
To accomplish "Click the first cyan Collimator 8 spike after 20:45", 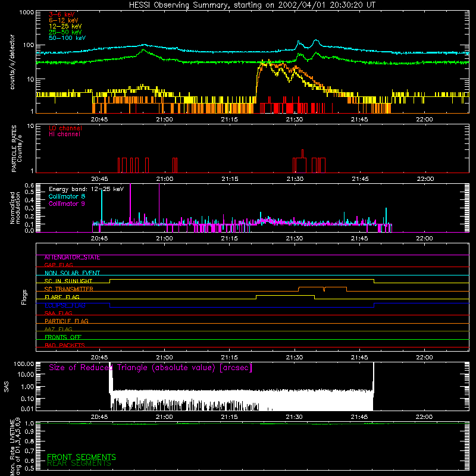I will coord(102,206).
